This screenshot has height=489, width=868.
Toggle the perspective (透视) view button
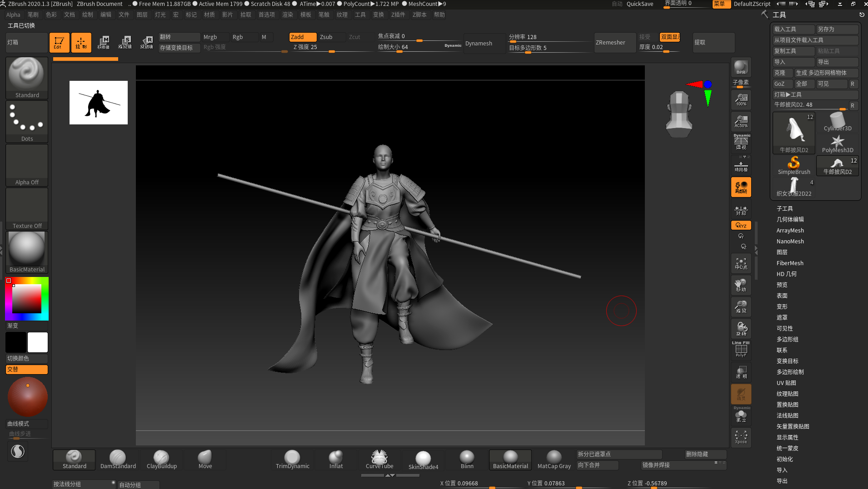click(741, 143)
